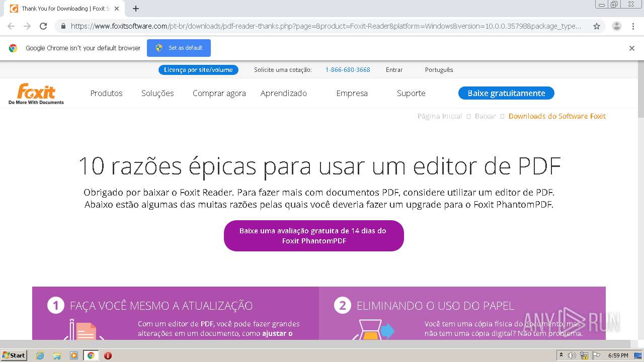Go forward with the browser forward arrow
The height and width of the screenshot is (362, 644).
[x=27, y=26]
